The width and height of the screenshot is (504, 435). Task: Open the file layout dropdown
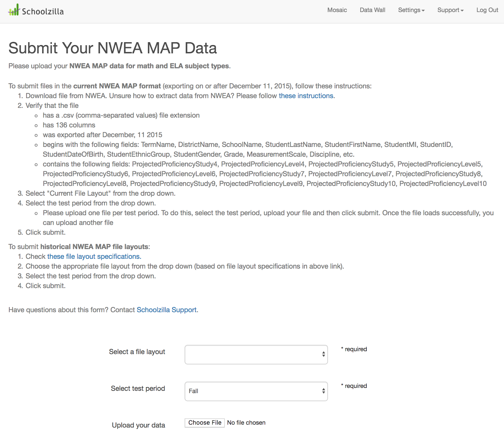256,355
